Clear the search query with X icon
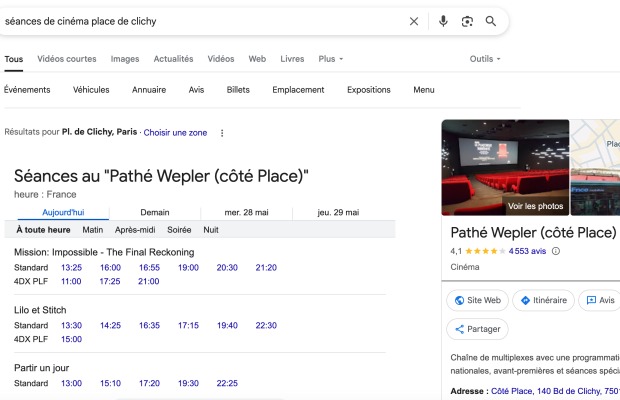This screenshot has height=400, width=620. 414,21
